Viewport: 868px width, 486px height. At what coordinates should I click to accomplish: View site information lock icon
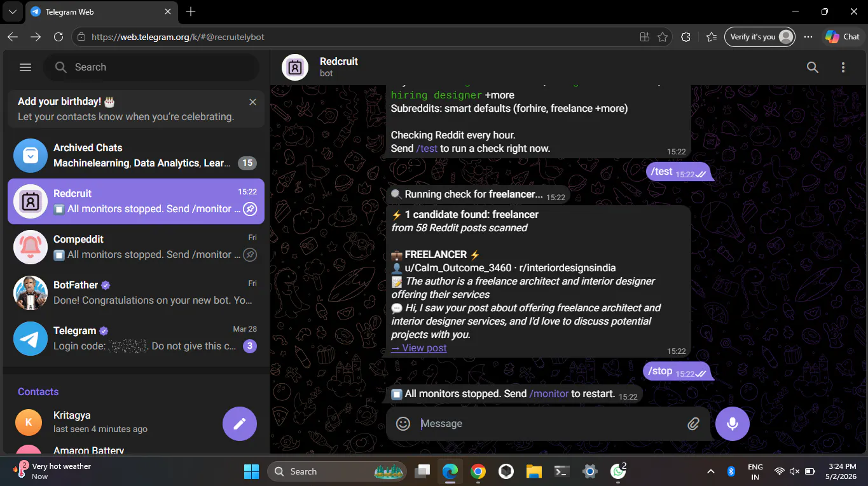81,37
